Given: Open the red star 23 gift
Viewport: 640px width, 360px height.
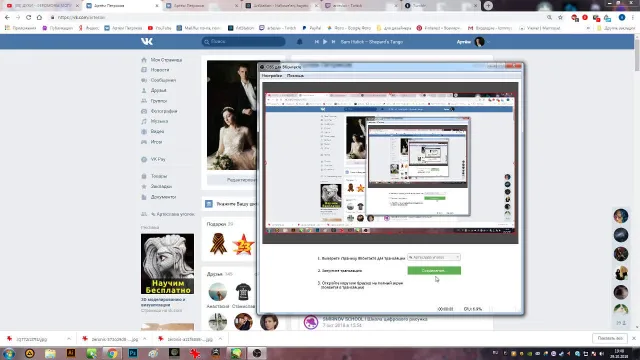Looking at the screenshot, I should point(243,245).
